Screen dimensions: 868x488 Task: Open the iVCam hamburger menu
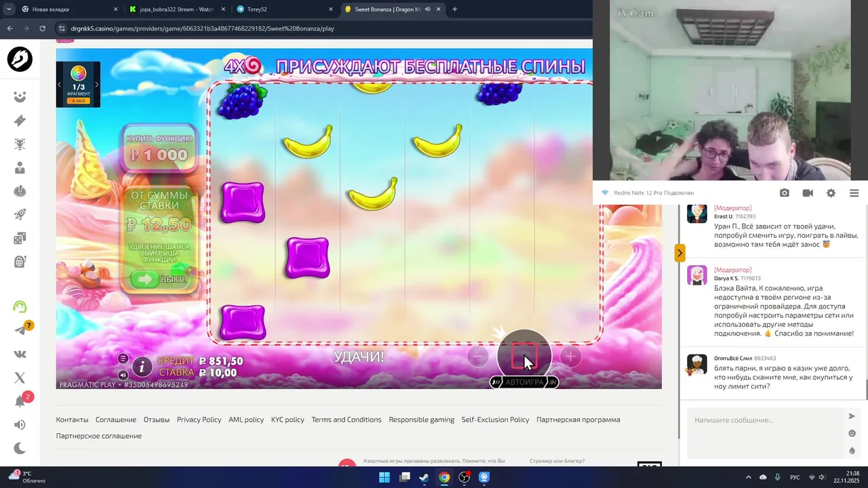(x=854, y=193)
